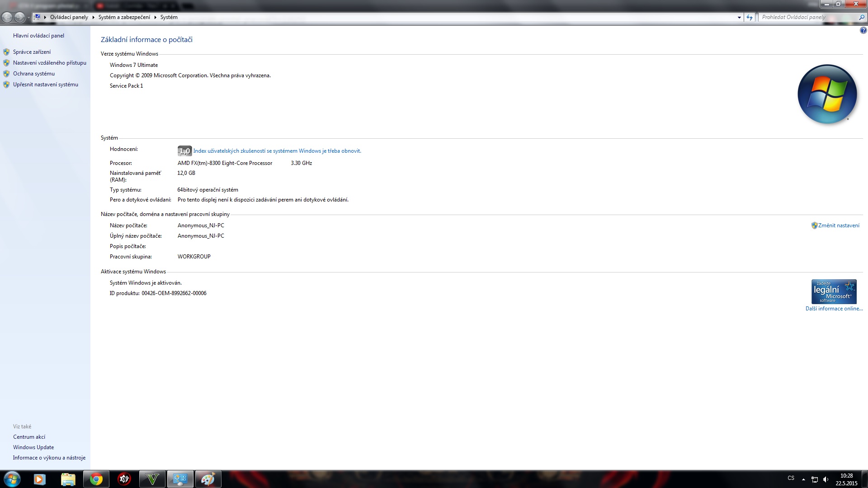Open Windows Explorer folder icon in taskbar

coord(68,479)
